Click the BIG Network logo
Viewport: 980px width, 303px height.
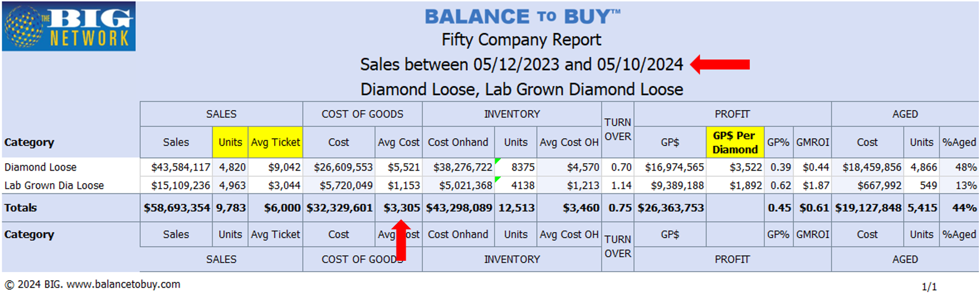point(68,26)
